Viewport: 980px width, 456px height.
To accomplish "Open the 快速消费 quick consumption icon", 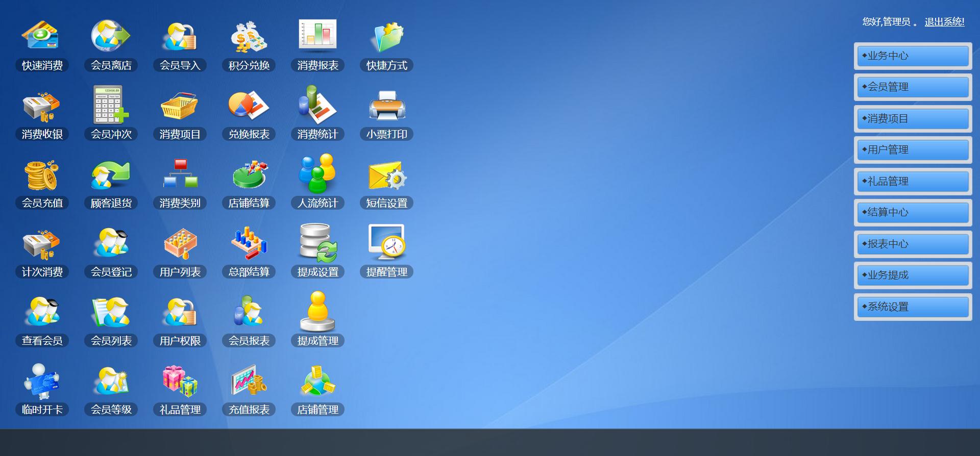I will coord(41,36).
